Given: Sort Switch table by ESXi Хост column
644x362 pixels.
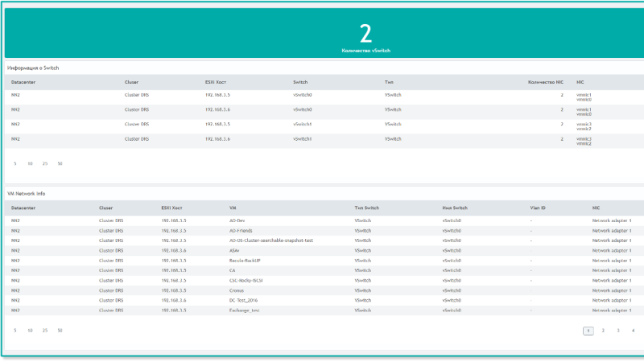Looking at the screenshot, I should pyautogui.click(x=216, y=82).
